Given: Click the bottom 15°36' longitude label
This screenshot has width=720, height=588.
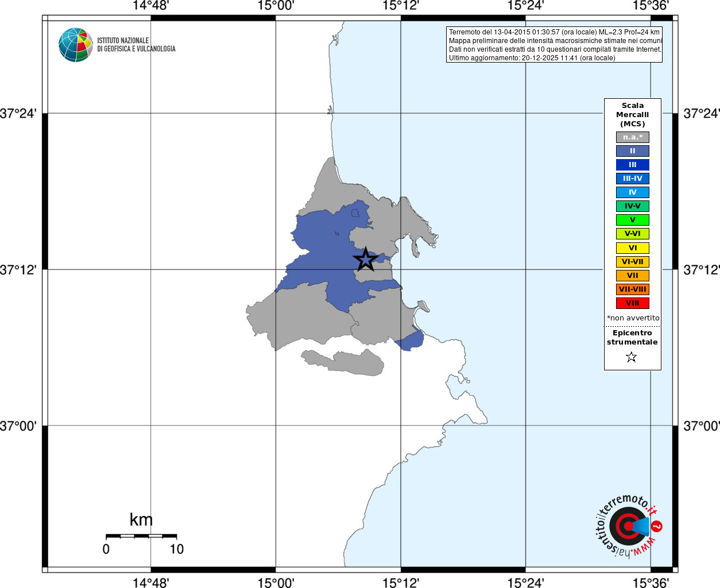Looking at the screenshot, I should pyautogui.click(x=651, y=583).
